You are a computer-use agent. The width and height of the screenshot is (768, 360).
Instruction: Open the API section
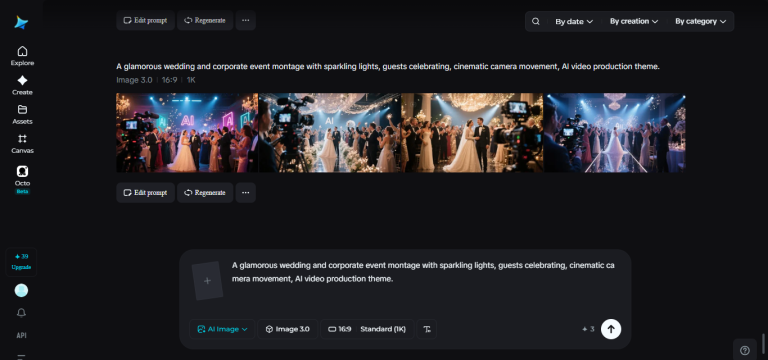click(x=21, y=336)
